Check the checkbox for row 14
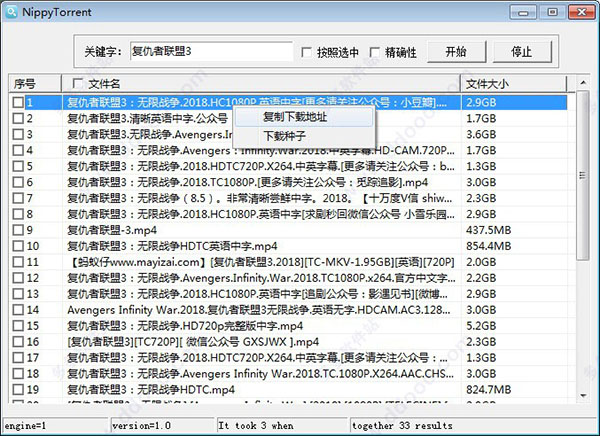This screenshot has height=436, width=600. coord(18,310)
